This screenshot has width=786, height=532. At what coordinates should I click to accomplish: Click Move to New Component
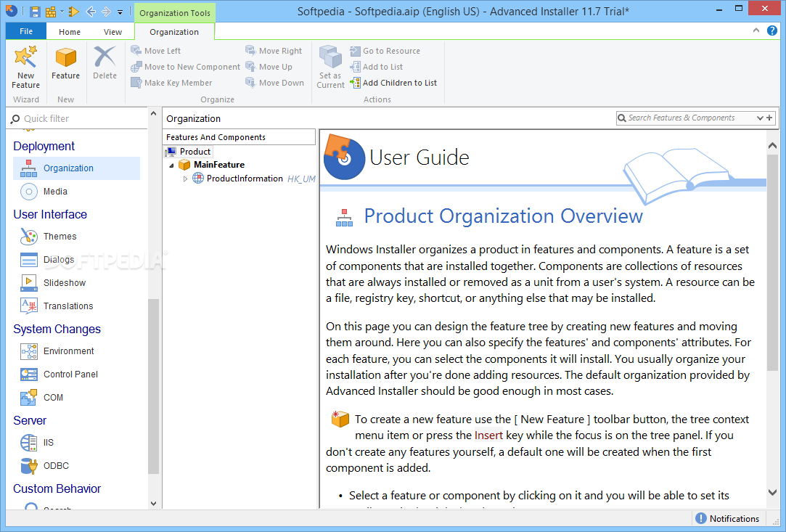(186, 67)
